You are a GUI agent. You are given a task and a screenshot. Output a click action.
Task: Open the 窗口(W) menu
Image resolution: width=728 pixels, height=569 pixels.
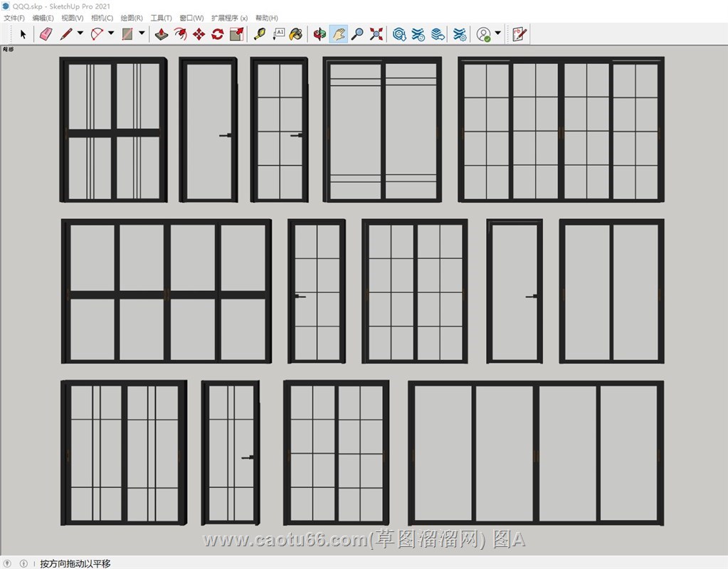[x=191, y=18]
